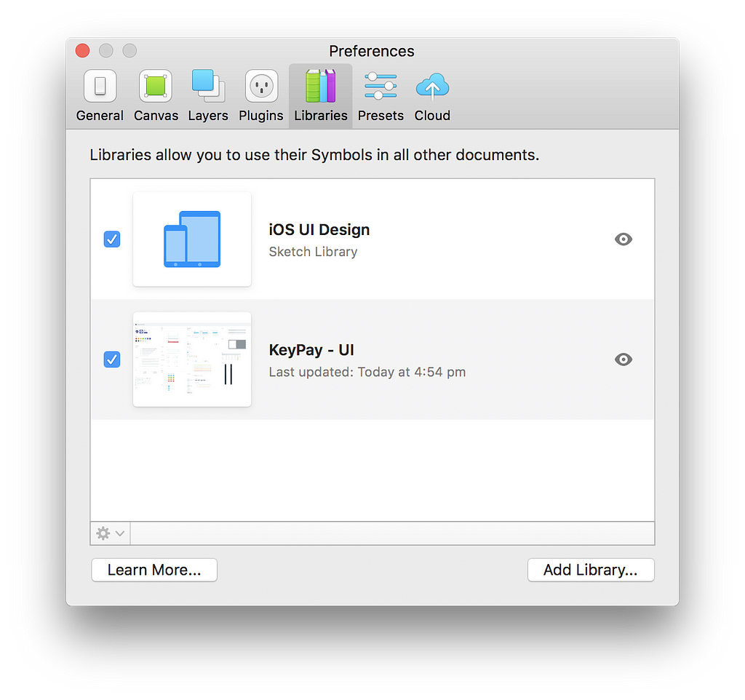This screenshot has height=700, width=745.
Task: Open the Canvas preferences pane
Action: pyautogui.click(x=156, y=95)
